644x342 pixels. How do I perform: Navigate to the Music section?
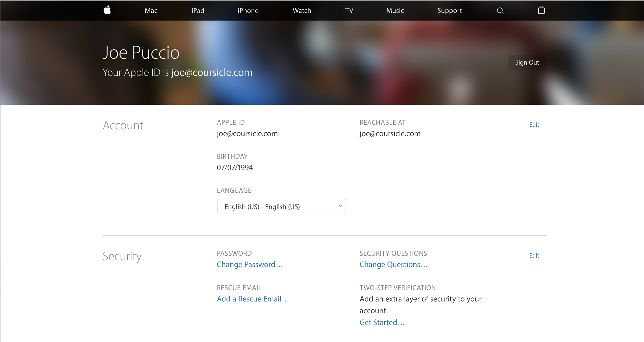(x=395, y=11)
